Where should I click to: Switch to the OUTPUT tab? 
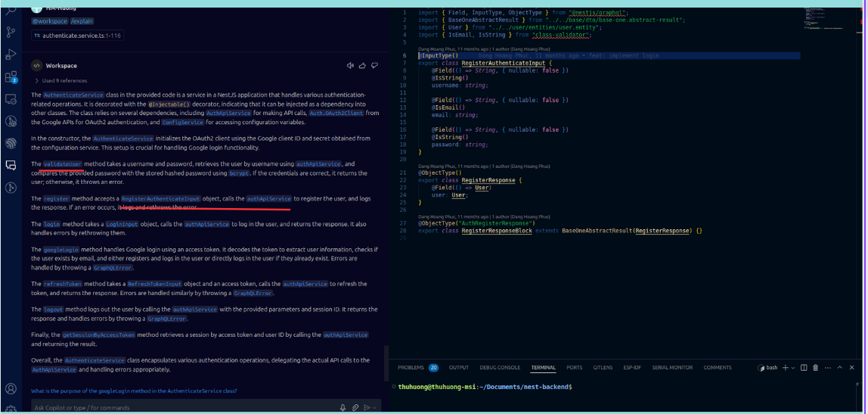(459, 367)
